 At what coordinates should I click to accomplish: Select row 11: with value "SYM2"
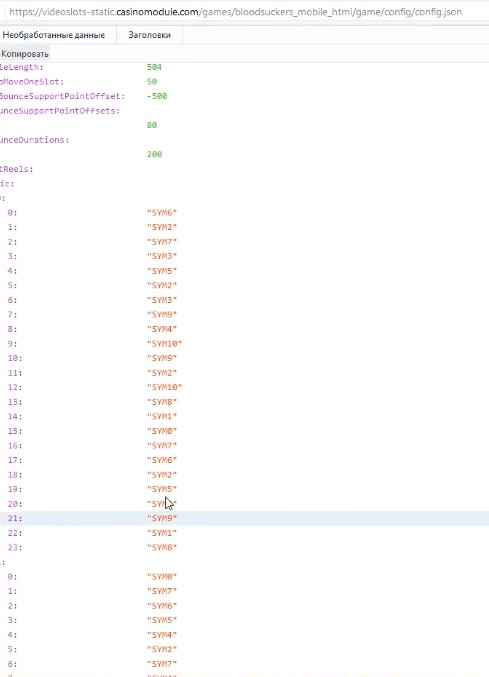tap(244, 373)
